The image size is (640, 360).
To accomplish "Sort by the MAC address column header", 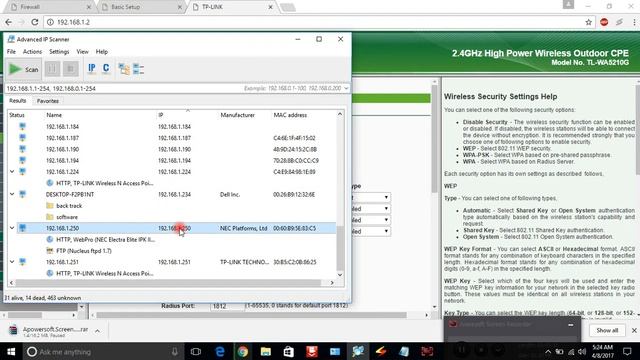I will point(290,115).
